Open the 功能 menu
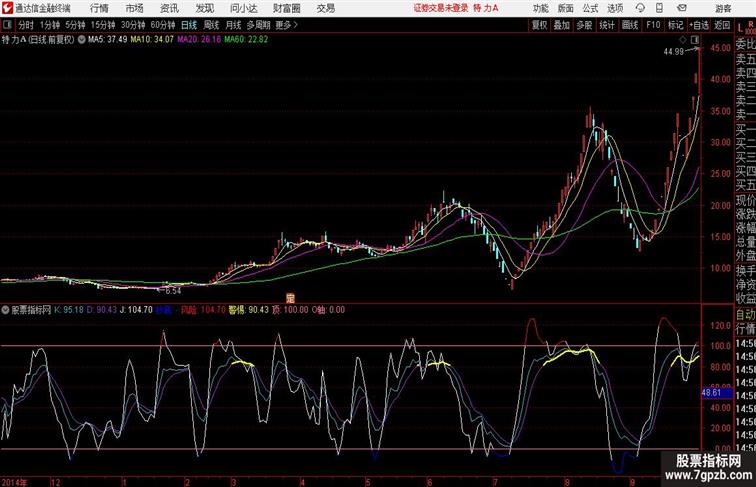The width and height of the screenshot is (756, 487). 540,8
